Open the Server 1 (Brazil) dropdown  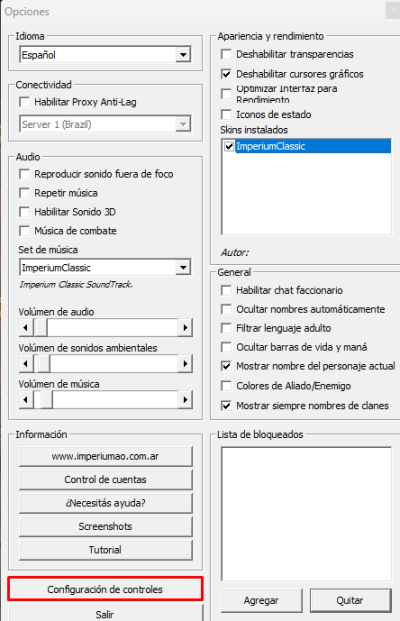(x=183, y=124)
